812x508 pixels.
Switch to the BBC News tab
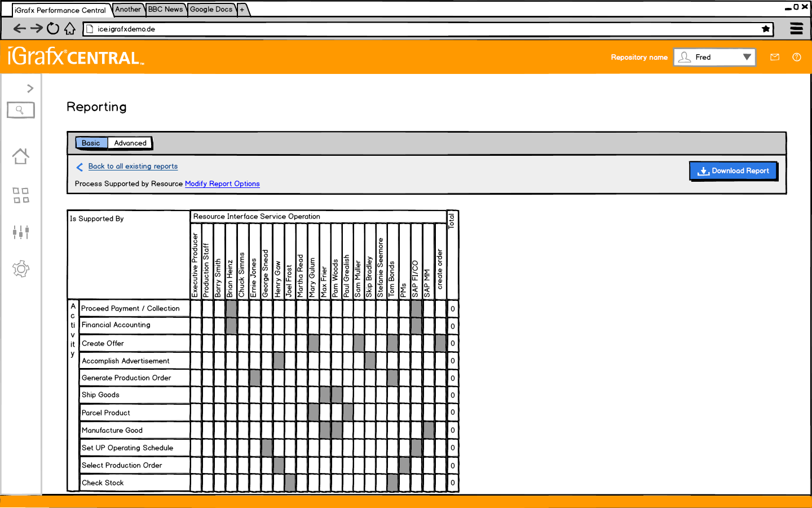[x=165, y=10]
